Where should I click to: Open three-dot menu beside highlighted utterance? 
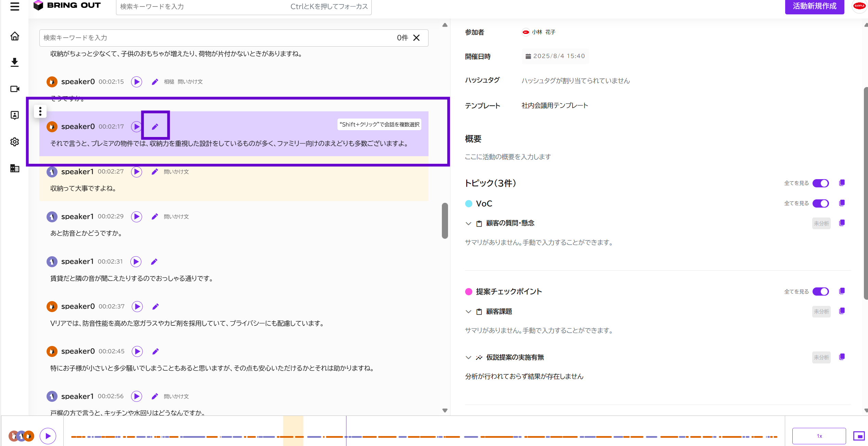point(40,111)
